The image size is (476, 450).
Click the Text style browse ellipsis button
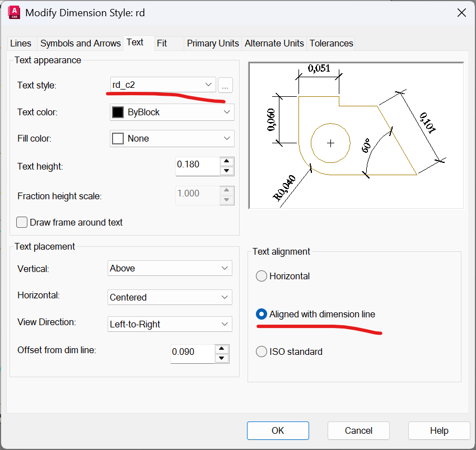[x=225, y=85]
